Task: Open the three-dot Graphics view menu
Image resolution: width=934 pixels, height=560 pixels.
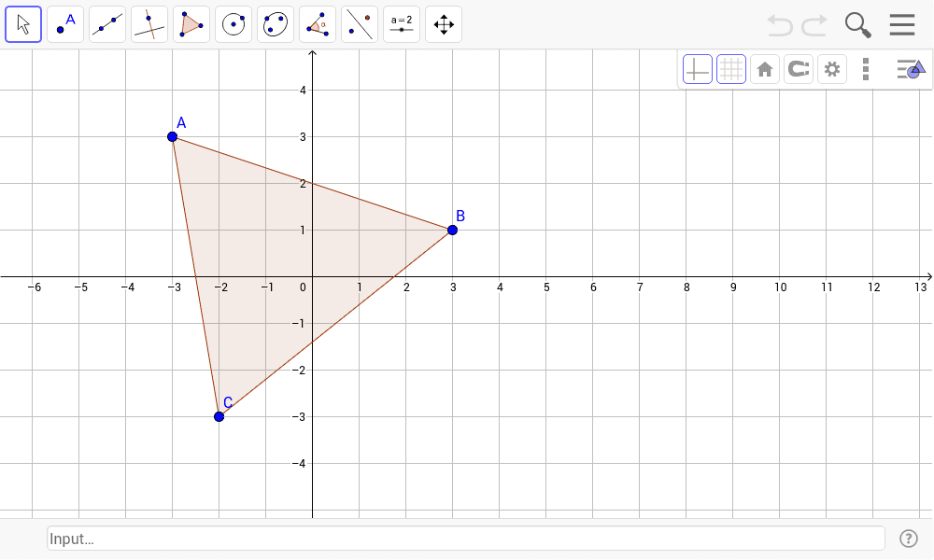Action: coord(865,68)
